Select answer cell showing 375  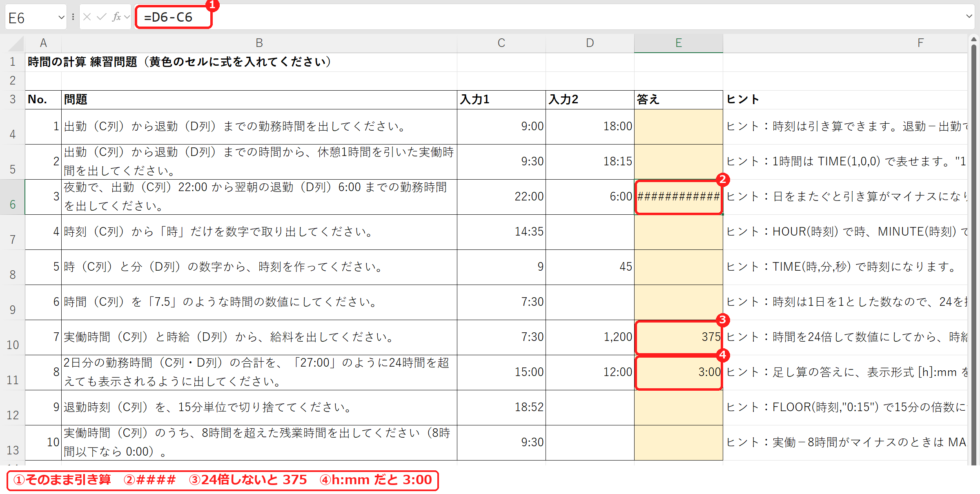click(679, 338)
